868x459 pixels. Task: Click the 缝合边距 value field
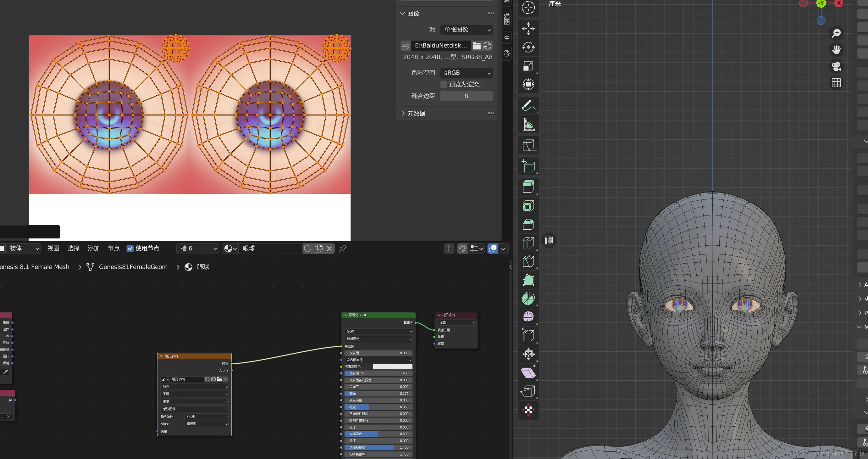click(x=466, y=96)
